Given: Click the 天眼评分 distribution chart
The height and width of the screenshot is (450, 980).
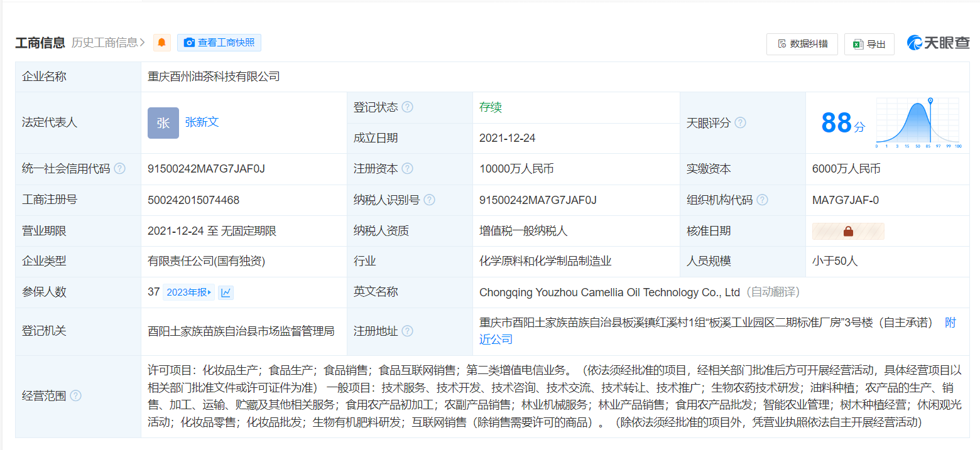Looking at the screenshot, I should coord(918,123).
